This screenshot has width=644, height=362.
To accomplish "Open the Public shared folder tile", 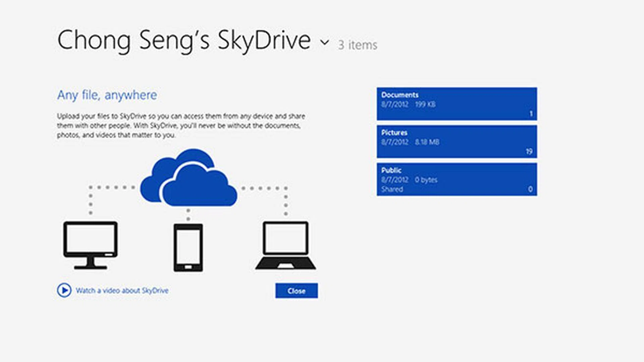I will point(457,179).
